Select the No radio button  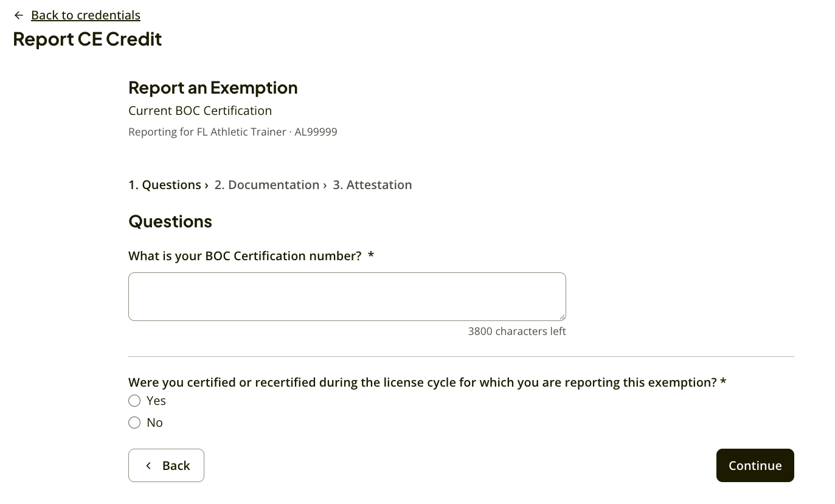coord(134,423)
